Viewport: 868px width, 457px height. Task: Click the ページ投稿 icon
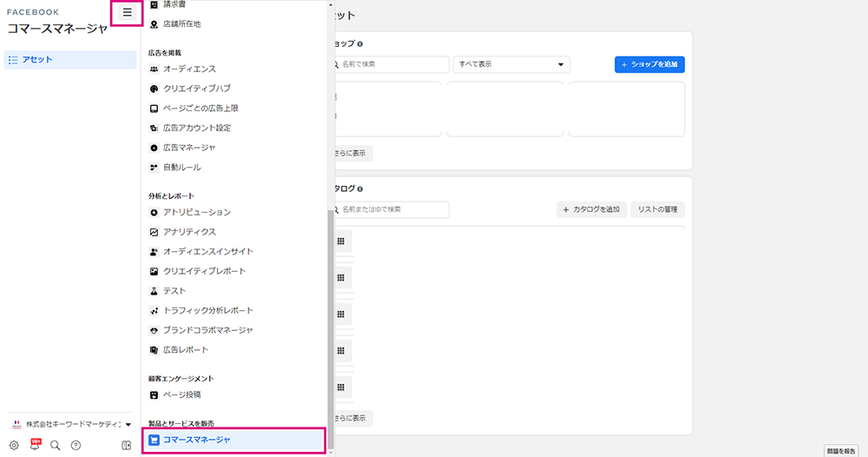point(154,395)
